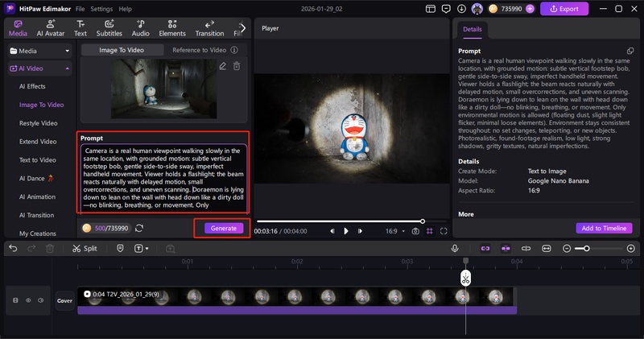The image size is (644, 339).
Task: Split the clip at playhead
Action: pos(85,248)
